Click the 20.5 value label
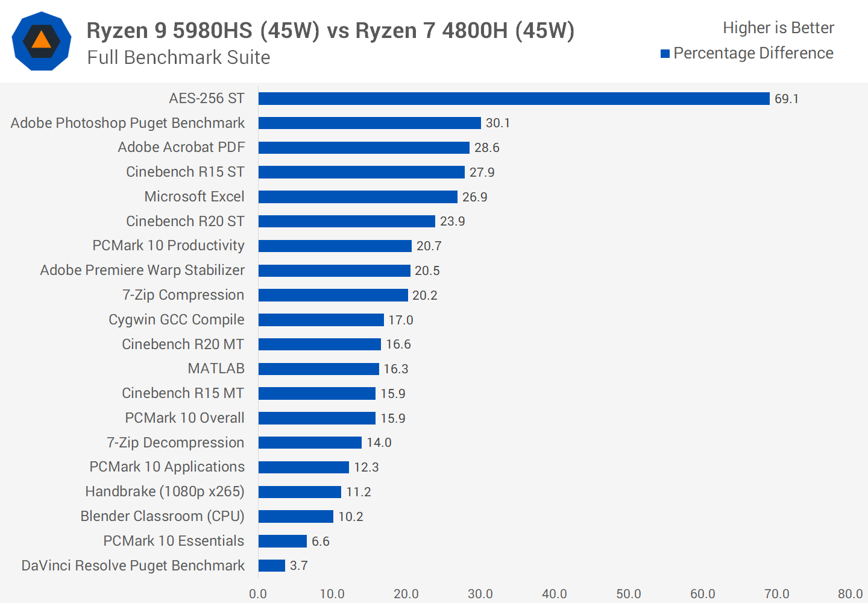The width and height of the screenshot is (868, 603). pos(427,271)
